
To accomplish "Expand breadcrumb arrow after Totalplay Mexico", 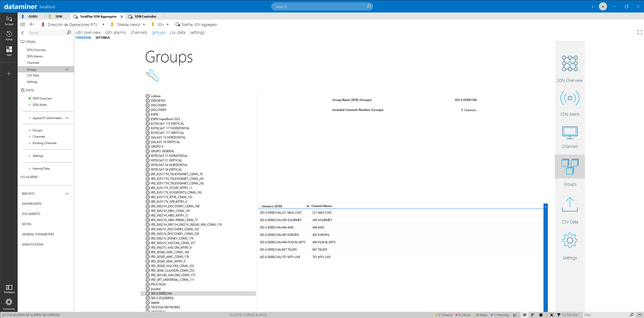I will click(x=144, y=24).
